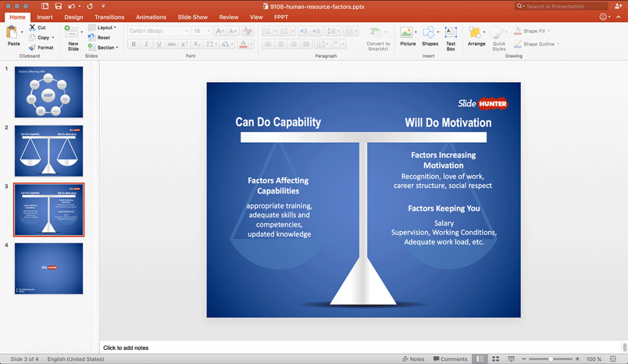Toggle Subscript formatting

[x=197, y=44]
